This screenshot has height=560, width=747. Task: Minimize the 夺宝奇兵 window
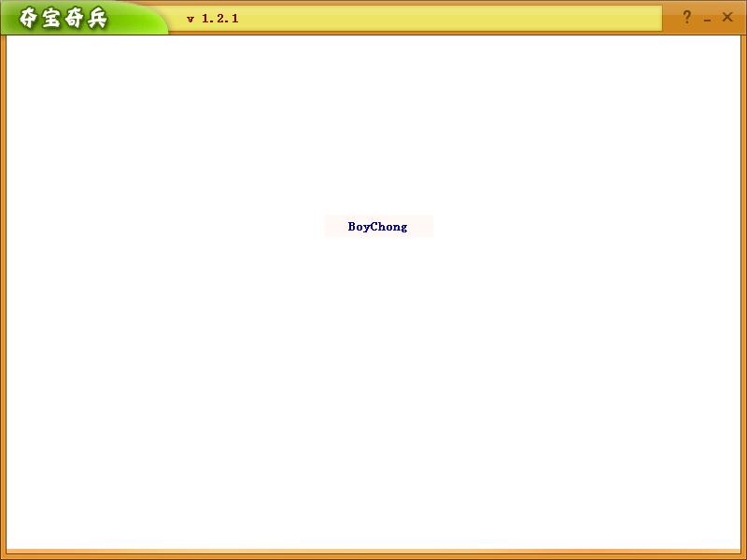pos(707,20)
